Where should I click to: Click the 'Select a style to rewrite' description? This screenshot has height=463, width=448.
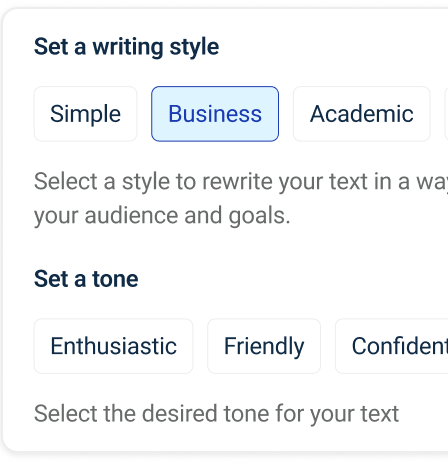coord(241,199)
